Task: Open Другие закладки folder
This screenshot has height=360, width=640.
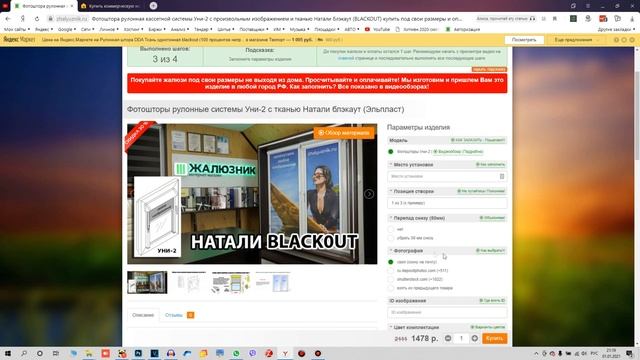Action: tap(616, 29)
